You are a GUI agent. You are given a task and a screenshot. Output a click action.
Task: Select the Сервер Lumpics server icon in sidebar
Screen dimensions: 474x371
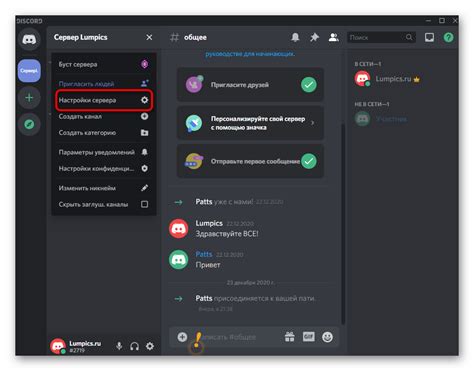(x=29, y=71)
